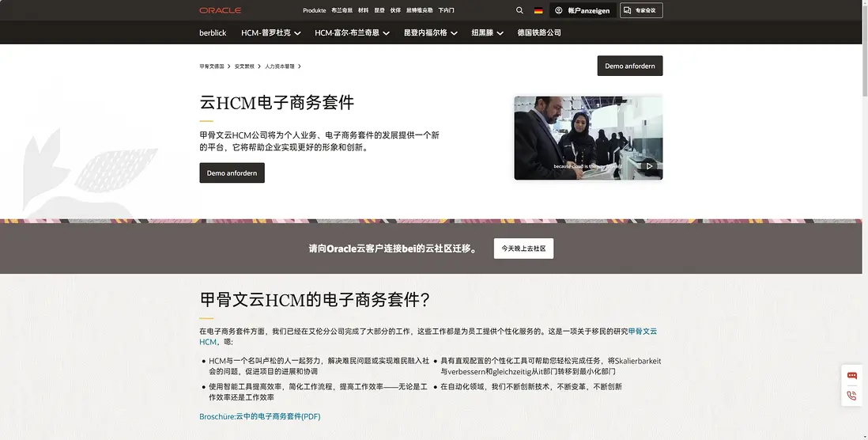Open the search magnifier icon
This screenshot has width=868, height=440.
[519, 10]
